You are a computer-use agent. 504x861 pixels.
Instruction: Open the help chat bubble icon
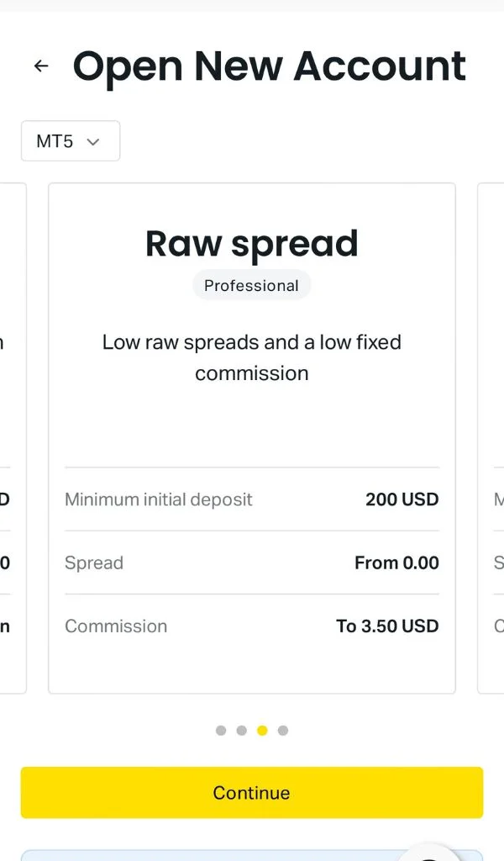(430, 851)
